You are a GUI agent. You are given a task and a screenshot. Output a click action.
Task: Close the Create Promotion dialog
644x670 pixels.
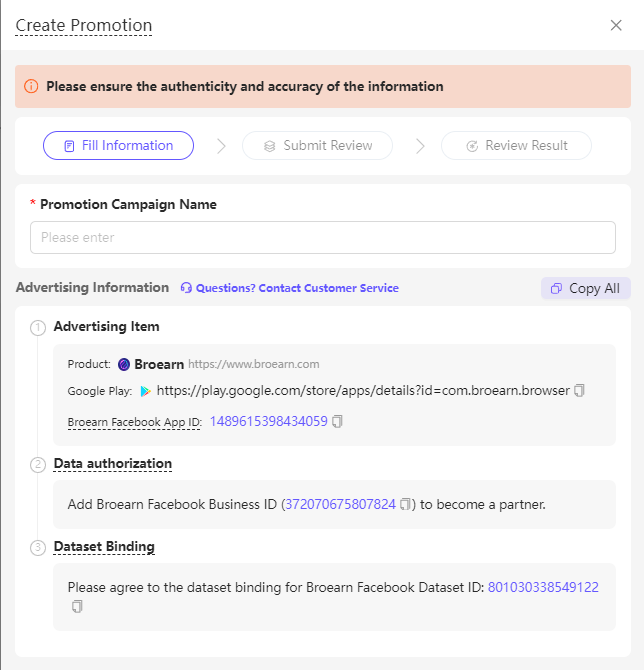click(x=616, y=25)
